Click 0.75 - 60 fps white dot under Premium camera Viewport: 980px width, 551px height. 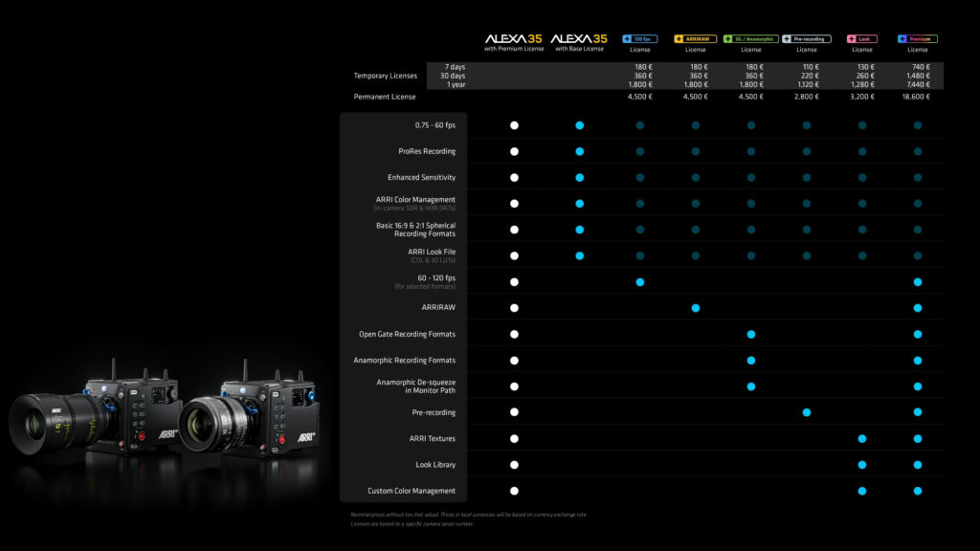[514, 125]
